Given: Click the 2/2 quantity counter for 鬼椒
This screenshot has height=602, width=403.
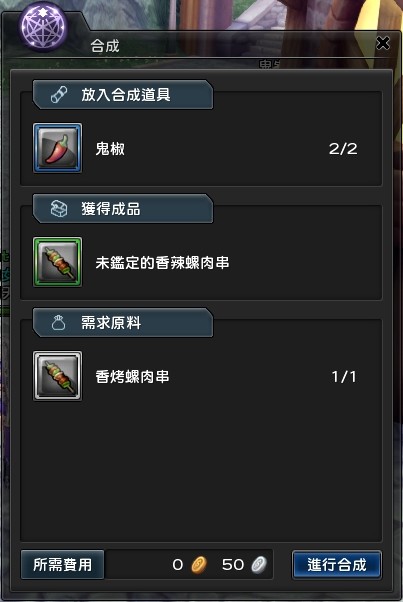Looking at the screenshot, I should coord(343,149).
